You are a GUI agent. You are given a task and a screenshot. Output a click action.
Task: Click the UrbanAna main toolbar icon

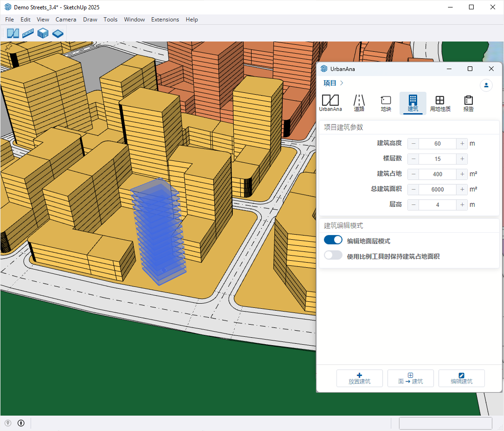tap(13, 33)
